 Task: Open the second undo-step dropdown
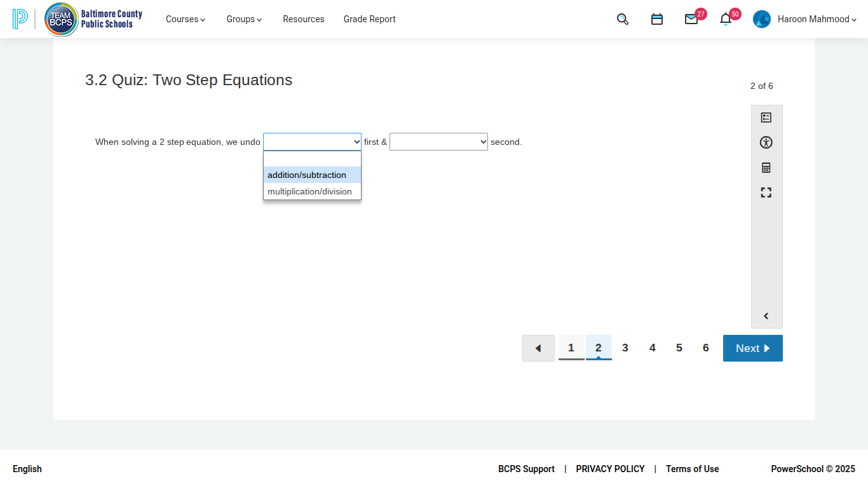pyautogui.click(x=438, y=142)
